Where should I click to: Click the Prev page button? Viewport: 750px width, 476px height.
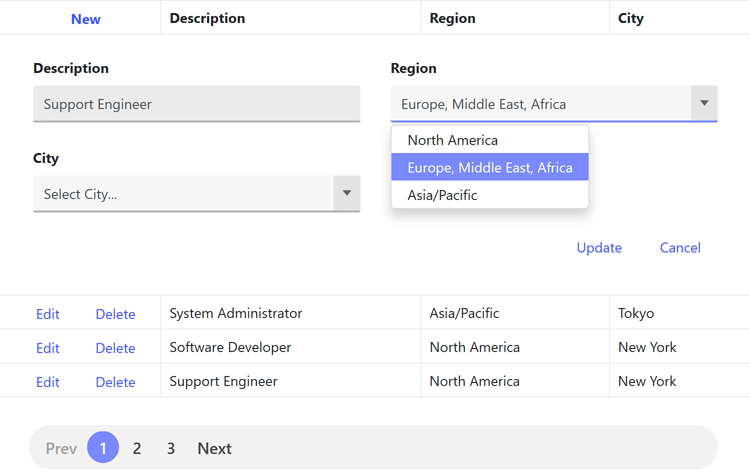coord(61,448)
